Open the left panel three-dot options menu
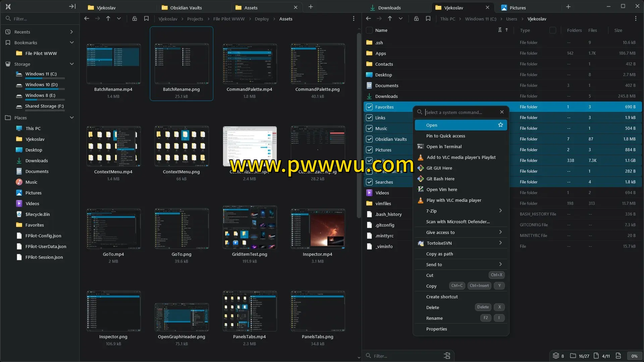Image resolution: width=644 pixels, height=362 pixels. [x=354, y=19]
